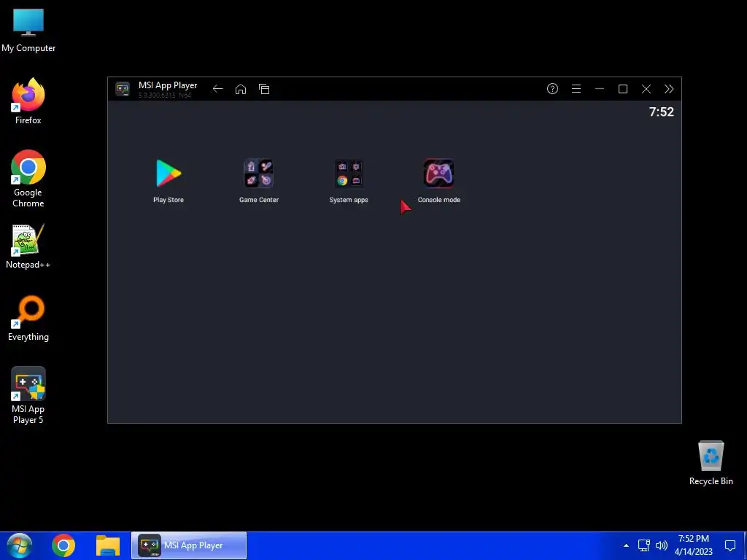The height and width of the screenshot is (560, 747).
Task: Open the Action Center notifications icon
Action: (729, 545)
